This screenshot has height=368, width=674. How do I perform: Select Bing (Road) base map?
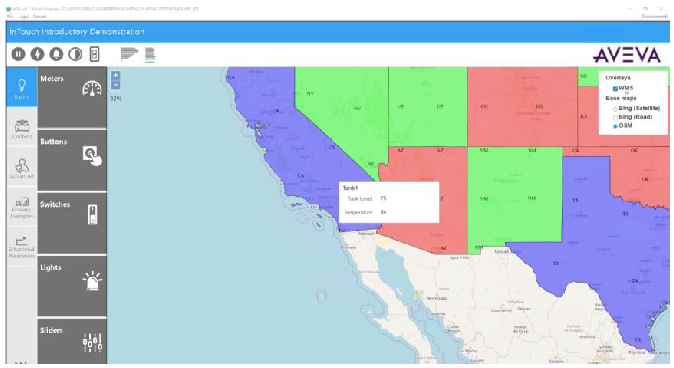click(x=615, y=117)
